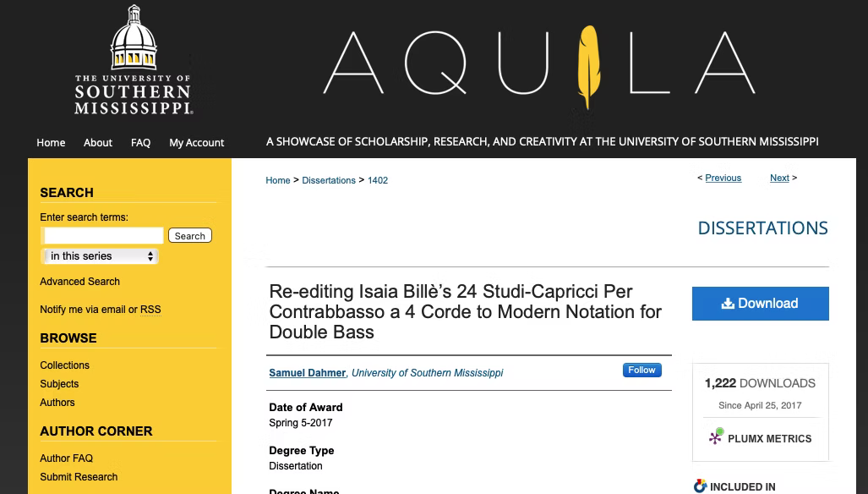The image size is (868, 494).
Task: Click the Dissertations breadcrumb link
Action: 329,180
